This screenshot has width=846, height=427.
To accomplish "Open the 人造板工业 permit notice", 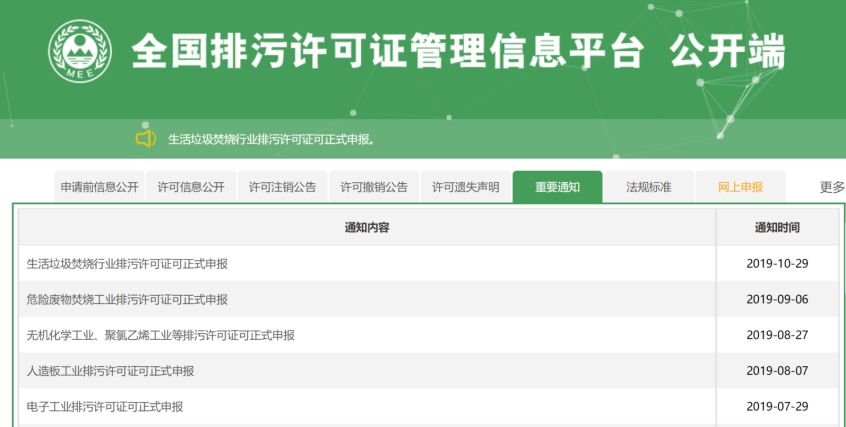I will (110, 371).
